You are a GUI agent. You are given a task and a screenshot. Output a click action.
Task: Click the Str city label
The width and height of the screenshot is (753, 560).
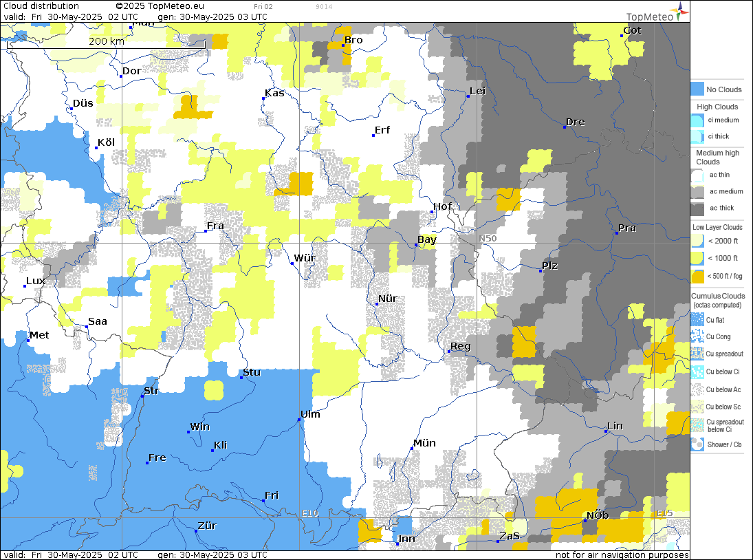(151, 391)
